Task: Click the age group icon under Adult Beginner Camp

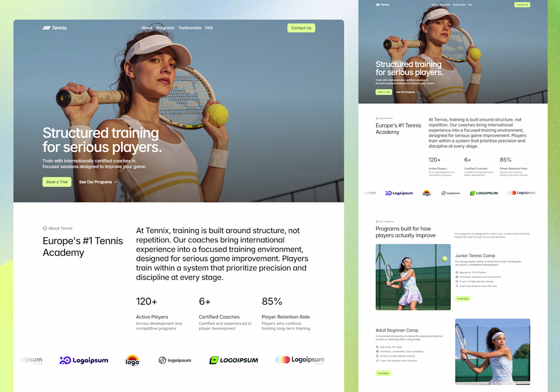Action: (377, 347)
